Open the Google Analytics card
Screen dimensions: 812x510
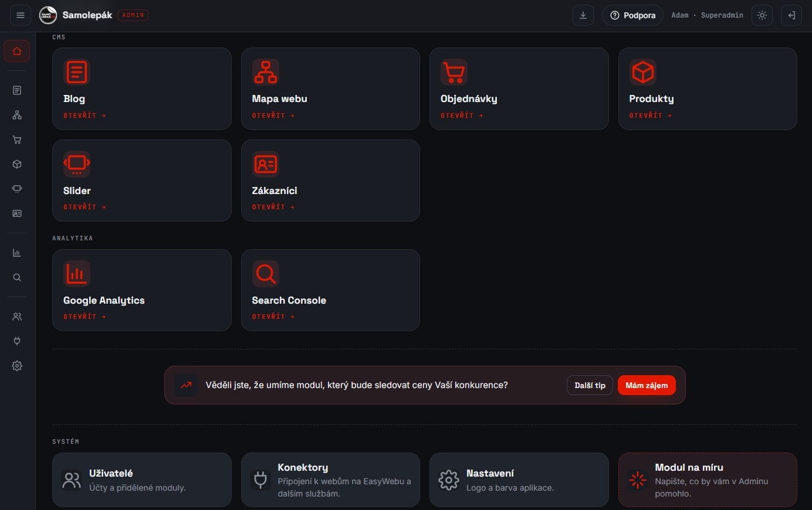click(x=142, y=290)
